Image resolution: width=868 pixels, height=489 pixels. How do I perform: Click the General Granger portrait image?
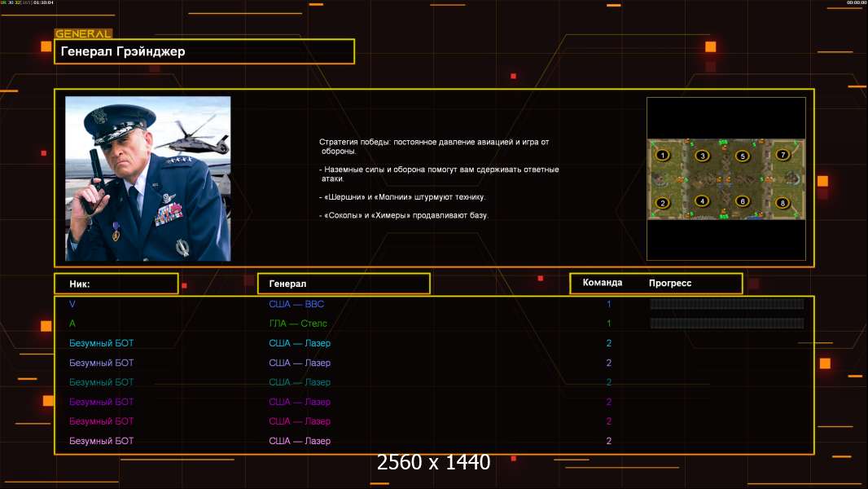[147, 178]
